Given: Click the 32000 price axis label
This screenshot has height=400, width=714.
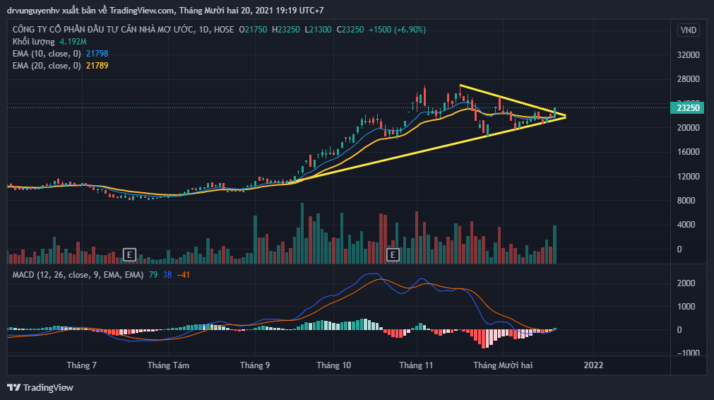Looking at the screenshot, I should tap(688, 55).
